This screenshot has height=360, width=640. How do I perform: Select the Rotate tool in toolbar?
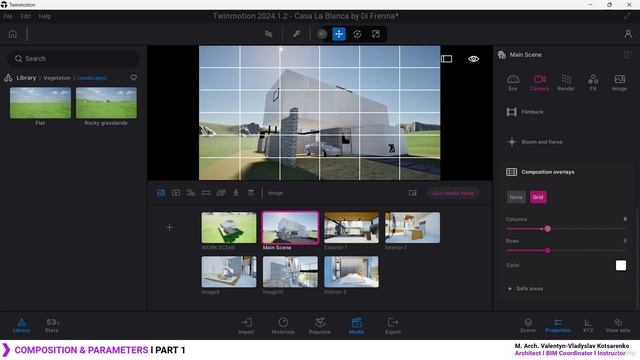pos(357,34)
